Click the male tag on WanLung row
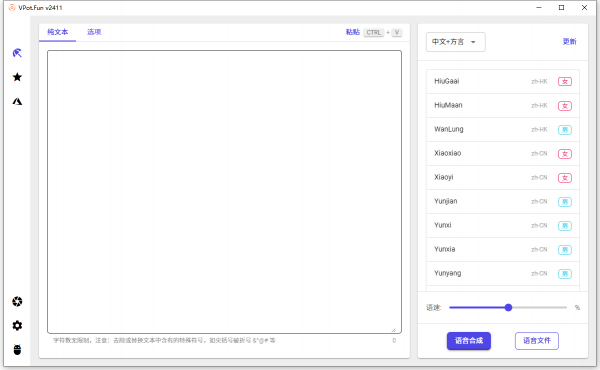 (x=565, y=130)
